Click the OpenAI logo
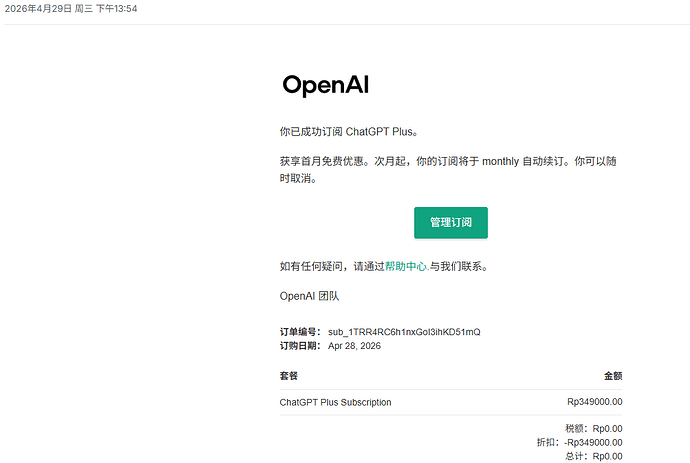Image resolution: width=690 pixels, height=463 pixels. click(326, 85)
